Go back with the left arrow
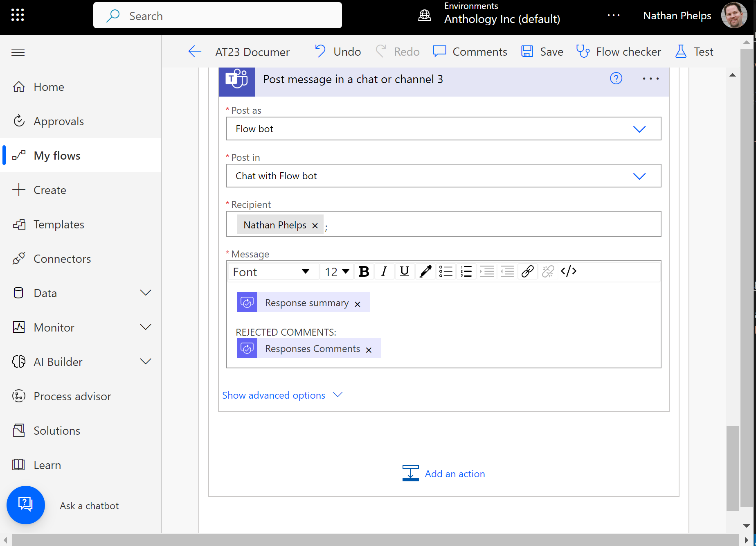 pyautogui.click(x=195, y=52)
